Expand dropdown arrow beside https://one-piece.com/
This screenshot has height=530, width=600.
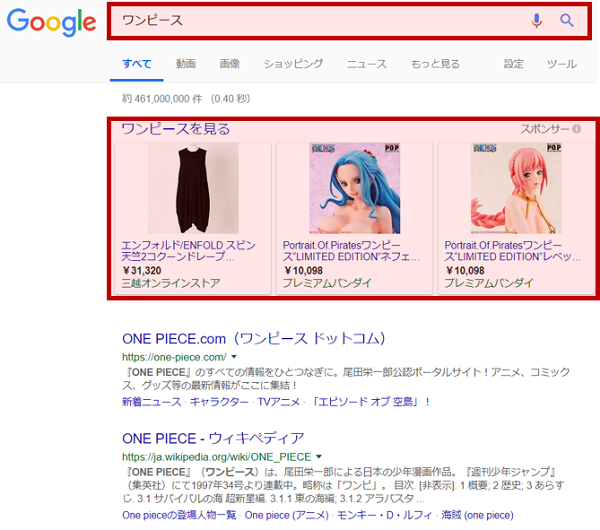[234, 357]
